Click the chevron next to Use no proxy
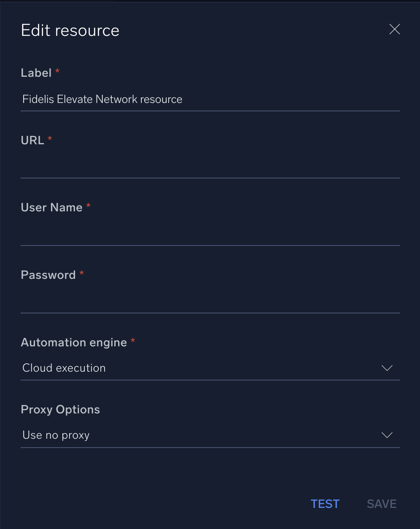Screen dimensions: 420x529 click(387, 435)
